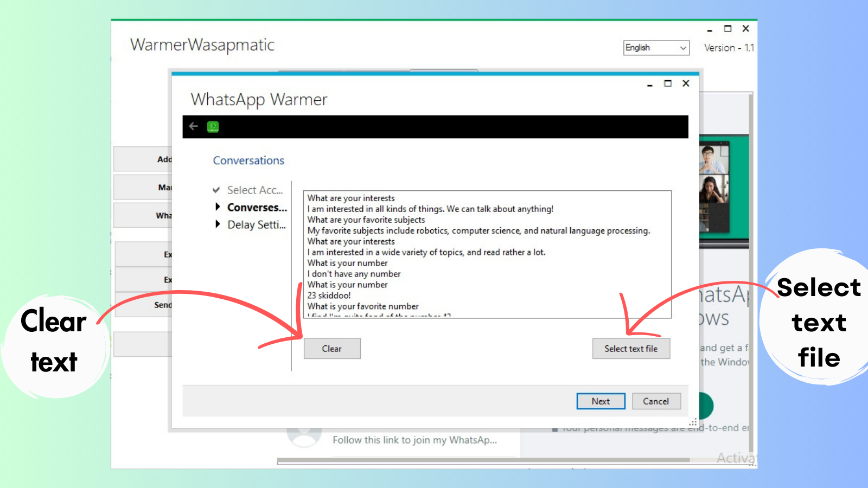Click the green WhatsApp Warmer icon
The height and width of the screenshot is (488, 868).
pos(213,127)
